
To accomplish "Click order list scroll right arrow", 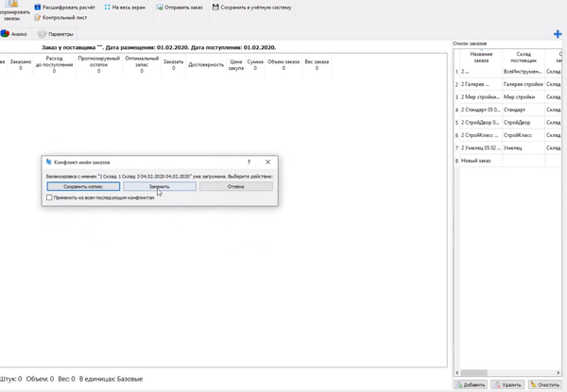I will (558, 372).
